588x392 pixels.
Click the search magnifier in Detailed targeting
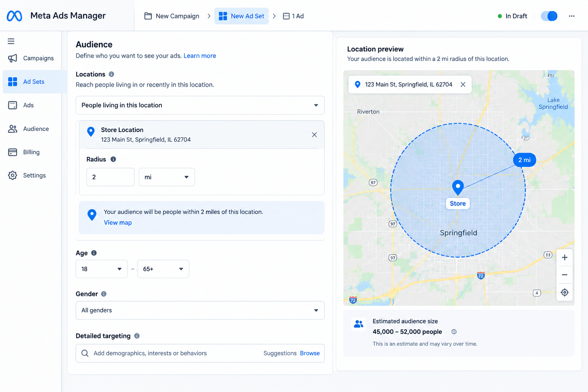(x=85, y=353)
